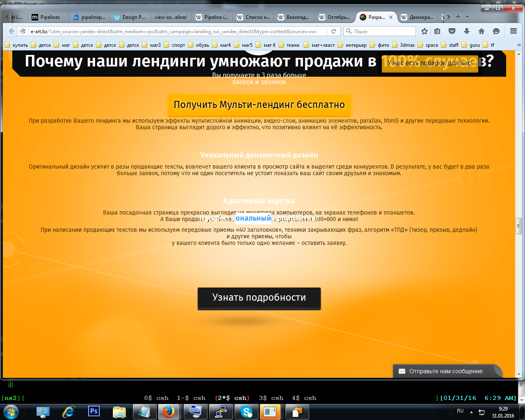525x420 pixels.
Task: Switch to the Design P... WordPress tab
Action: [130, 17]
